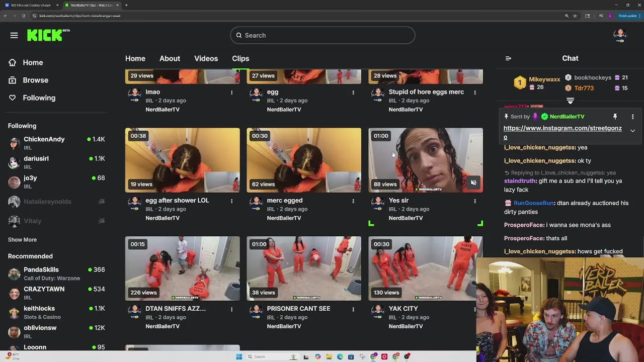Open File Explorer from the taskbar
The width and height of the screenshot is (644, 362).
coord(329,356)
